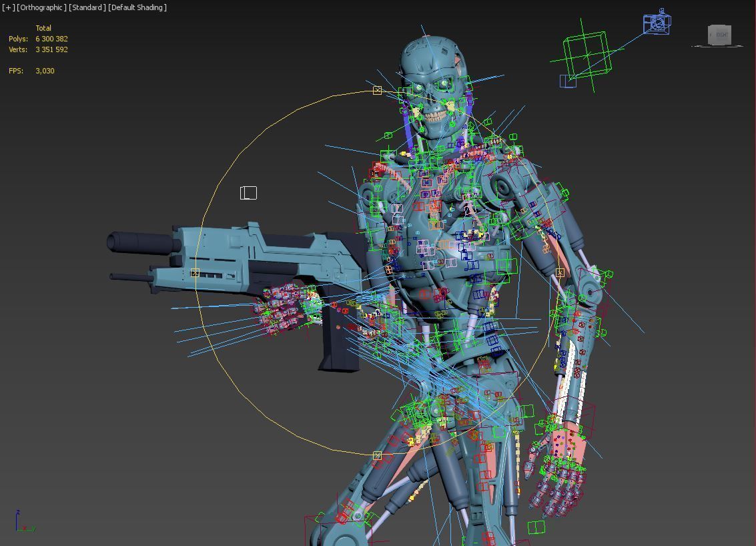The image size is (756, 546).
Task: Click the FPS value 3,030
Action: pos(45,71)
